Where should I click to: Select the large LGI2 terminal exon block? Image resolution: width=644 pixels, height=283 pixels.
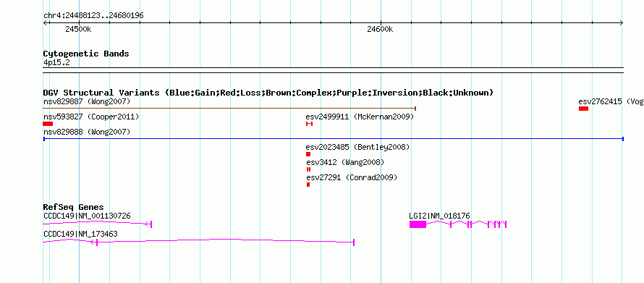(418, 224)
